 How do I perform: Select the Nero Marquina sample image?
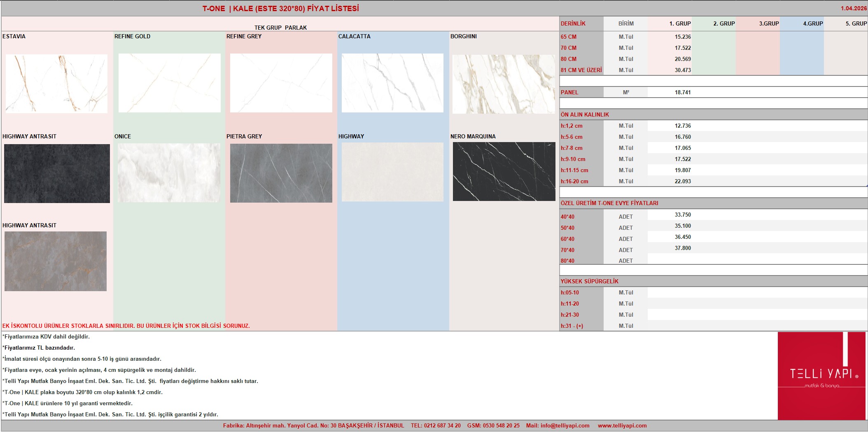pyautogui.click(x=504, y=172)
